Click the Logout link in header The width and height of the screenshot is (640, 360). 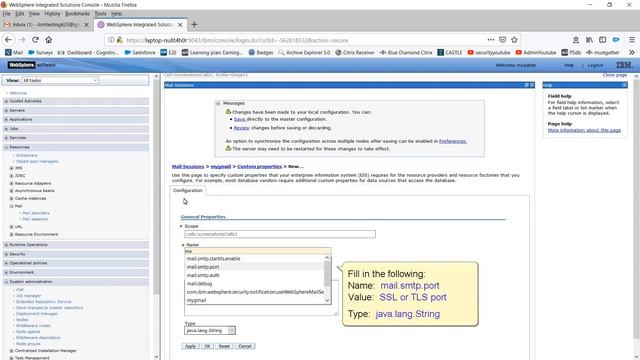(x=595, y=65)
